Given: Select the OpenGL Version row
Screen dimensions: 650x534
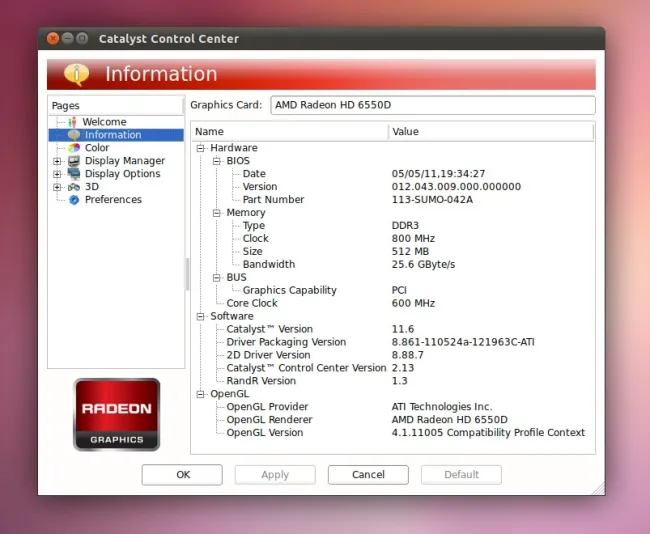Looking at the screenshot, I should tap(393, 432).
